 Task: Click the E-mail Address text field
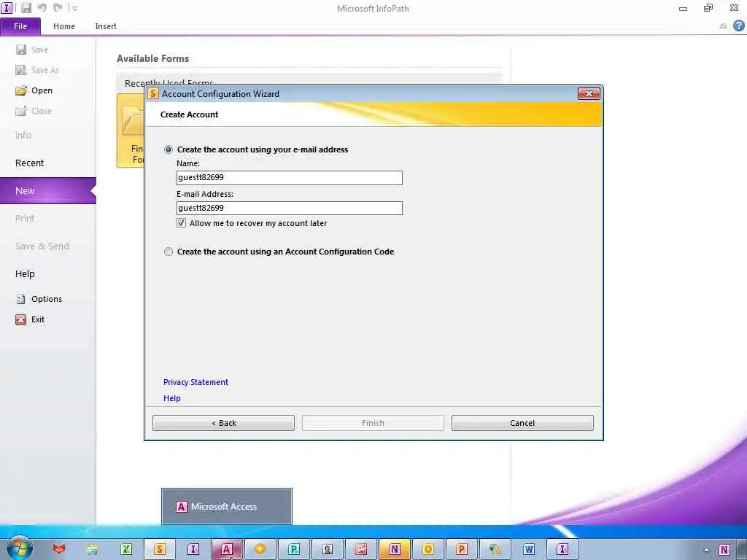coord(289,208)
